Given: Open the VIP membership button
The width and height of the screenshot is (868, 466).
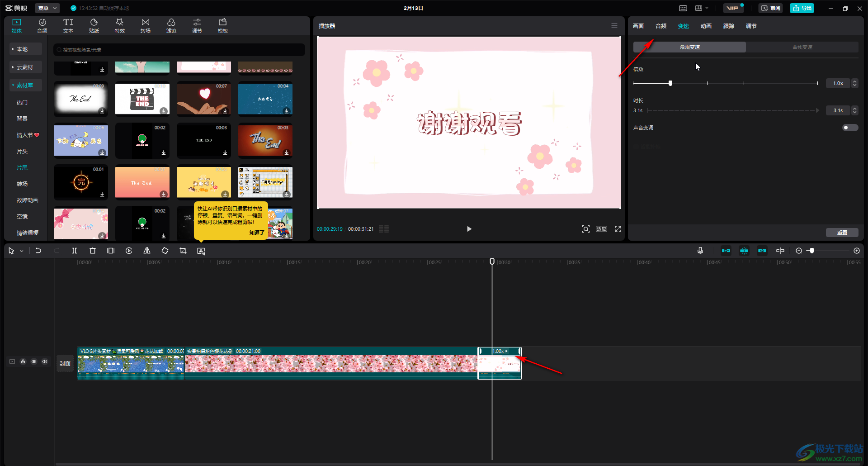Looking at the screenshot, I should point(733,8).
